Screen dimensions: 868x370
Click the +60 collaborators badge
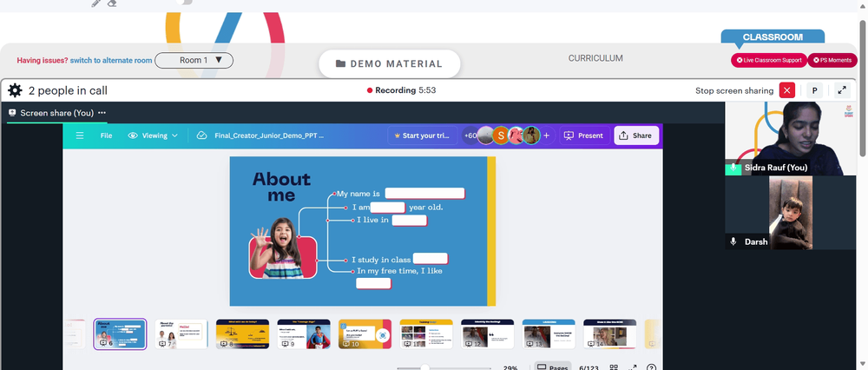[470, 135]
